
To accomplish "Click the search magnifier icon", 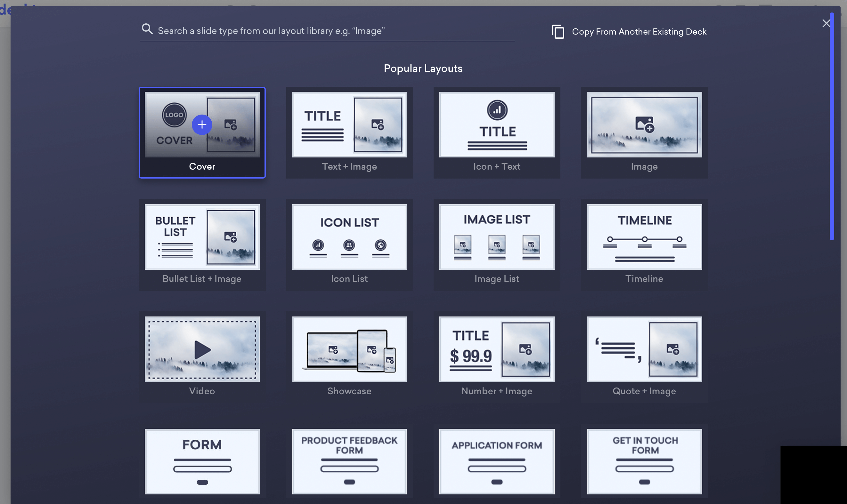I will tap(147, 29).
